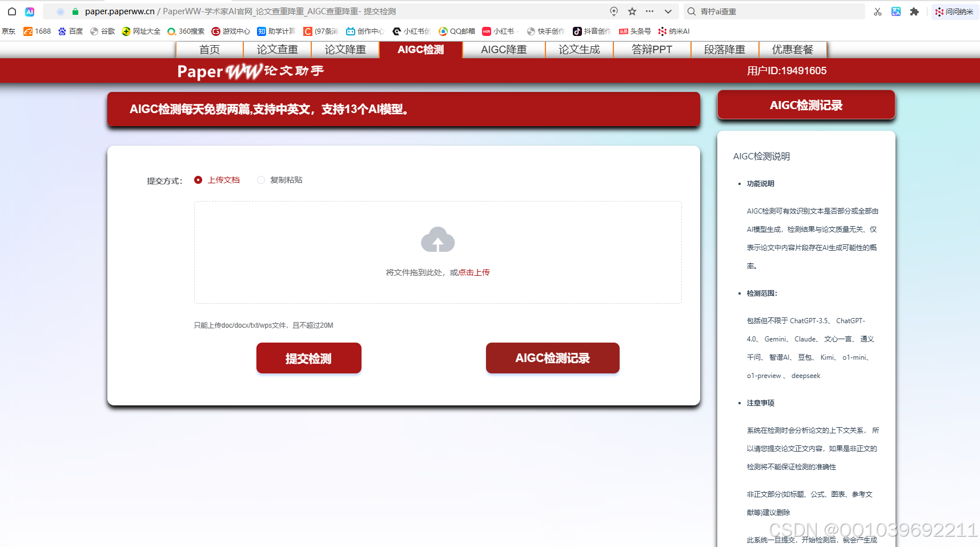Select the 上传文档 submission option
Image resolution: width=980 pixels, height=547 pixels.
[198, 179]
